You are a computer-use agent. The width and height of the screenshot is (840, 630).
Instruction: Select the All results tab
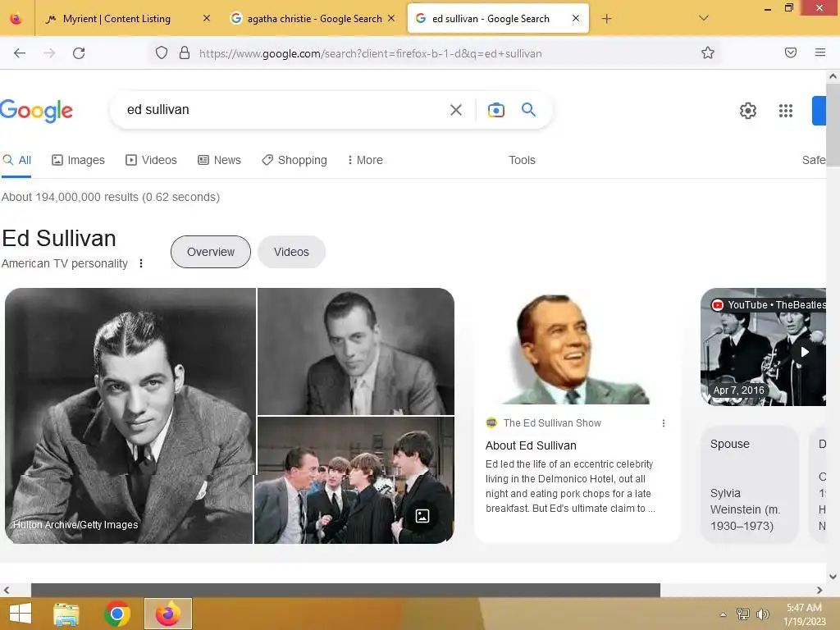(x=16, y=160)
